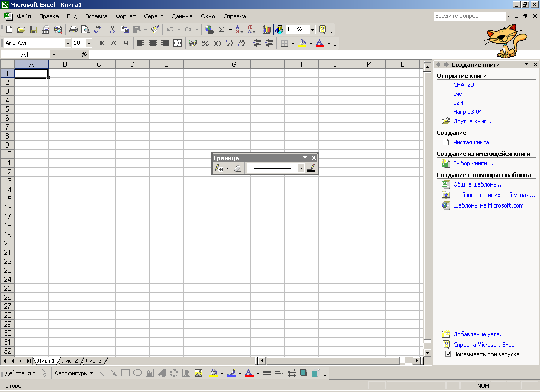Screen dimensions: 540x392
Task: Switch to Лист2 sheet tab
Action: tap(70, 361)
